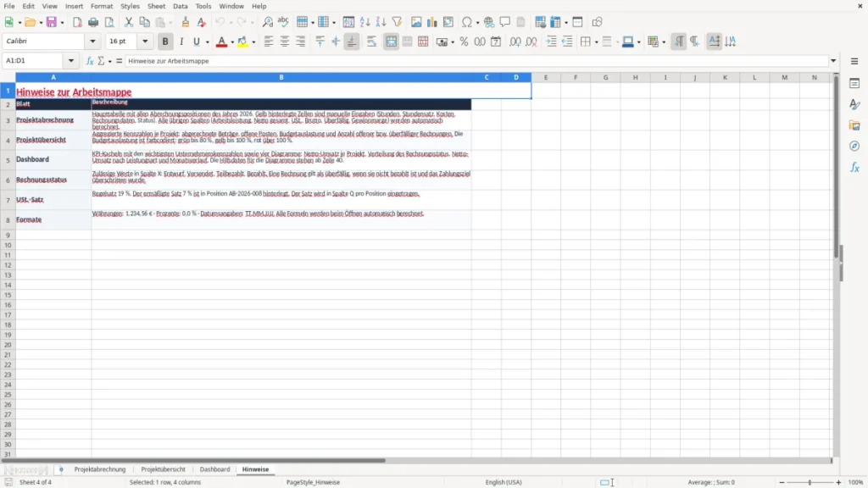
Task: Select column E header
Action: tap(546, 77)
